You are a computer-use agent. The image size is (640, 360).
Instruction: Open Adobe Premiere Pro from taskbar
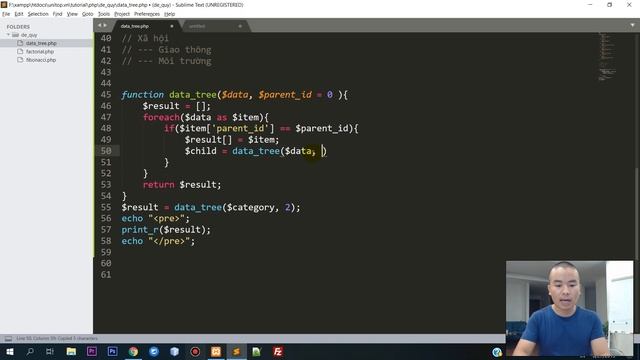(92, 351)
